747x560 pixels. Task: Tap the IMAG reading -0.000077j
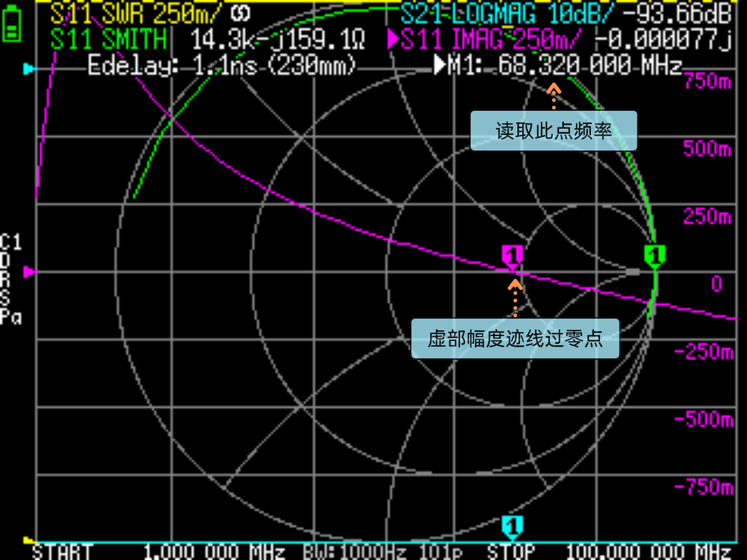click(664, 40)
